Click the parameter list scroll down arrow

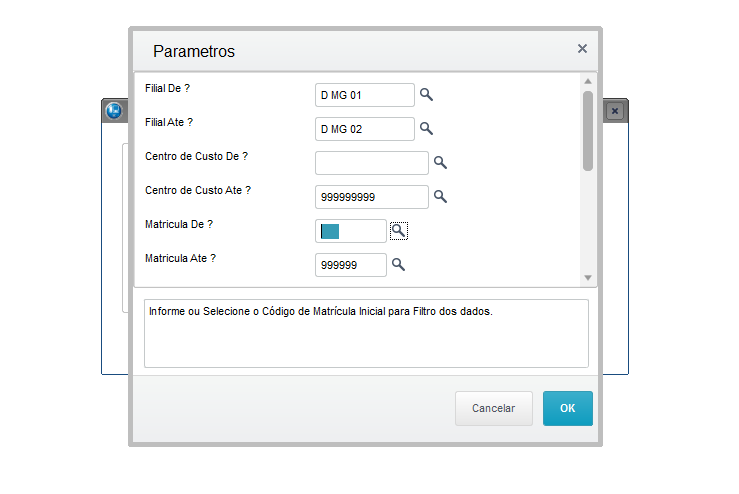click(588, 278)
